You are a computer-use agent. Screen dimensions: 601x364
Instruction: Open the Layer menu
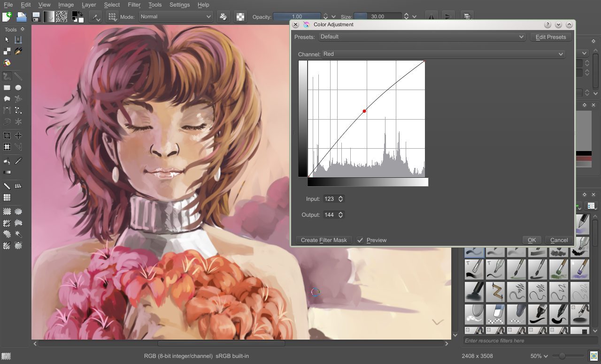pos(89,5)
